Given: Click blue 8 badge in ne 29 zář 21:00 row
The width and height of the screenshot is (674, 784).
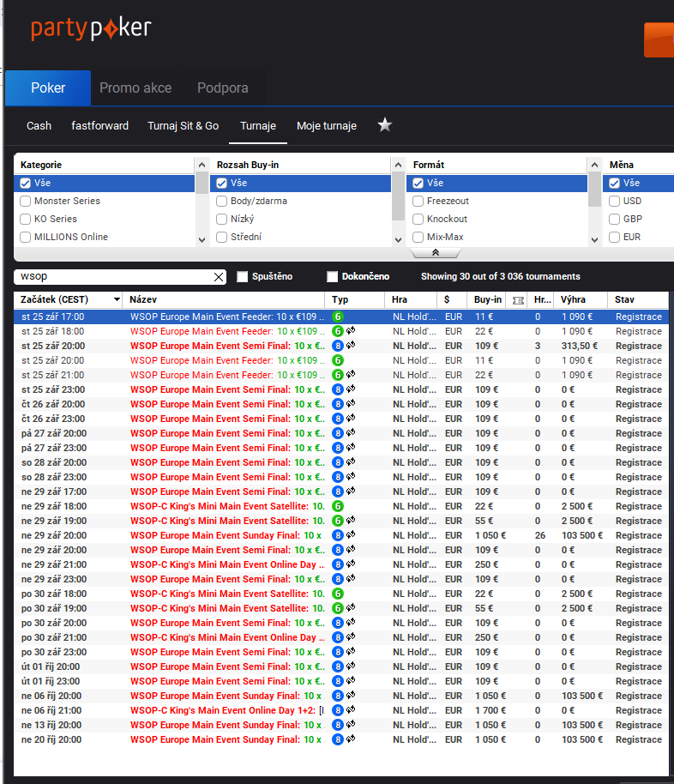Looking at the screenshot, I should 338,564.
